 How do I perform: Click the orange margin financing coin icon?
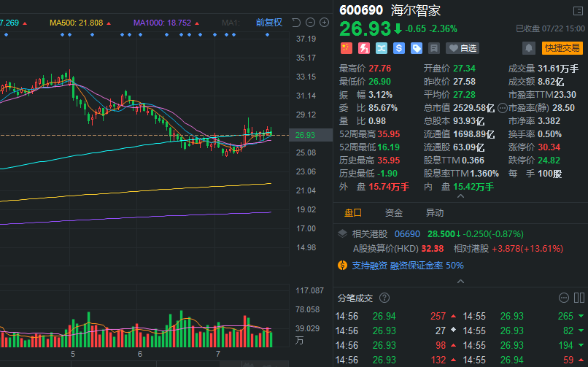point(342,266)
